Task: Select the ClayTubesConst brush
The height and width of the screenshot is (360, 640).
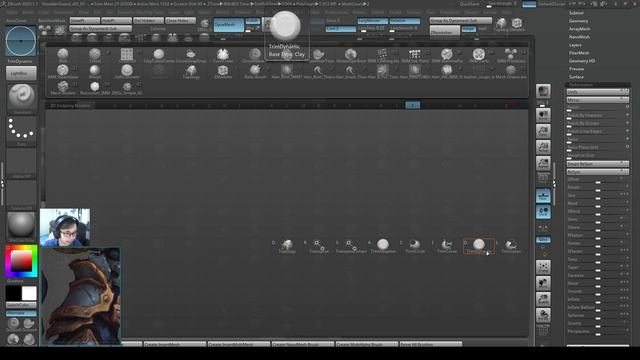Action: (x=159, y=56)
